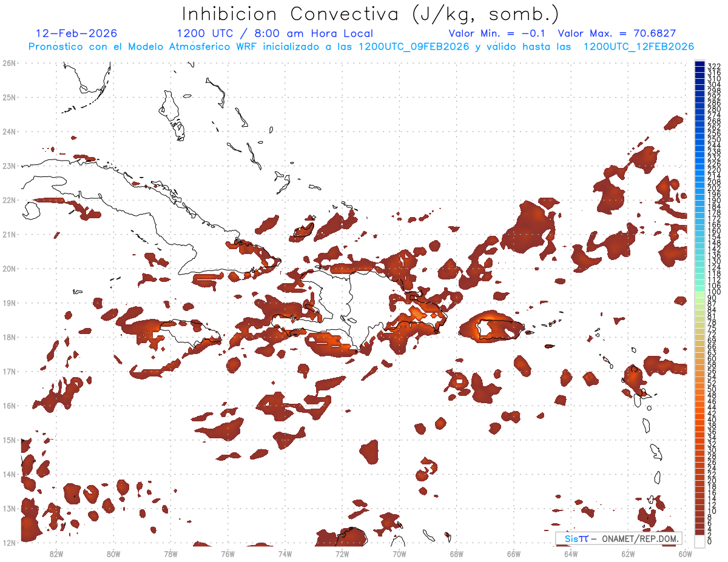Click the '62W' longitude label
Screen dimensions: 728x562
tap(628, 554)
